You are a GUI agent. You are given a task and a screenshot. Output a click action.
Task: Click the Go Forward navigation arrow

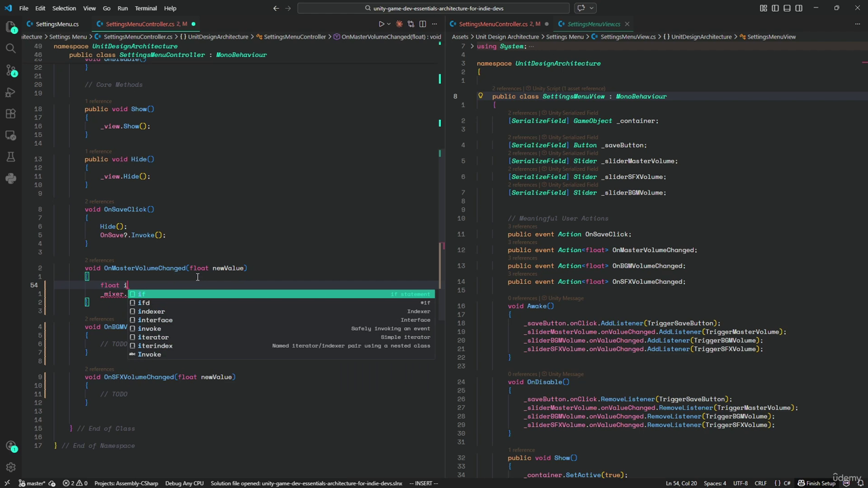coord(290,8)
